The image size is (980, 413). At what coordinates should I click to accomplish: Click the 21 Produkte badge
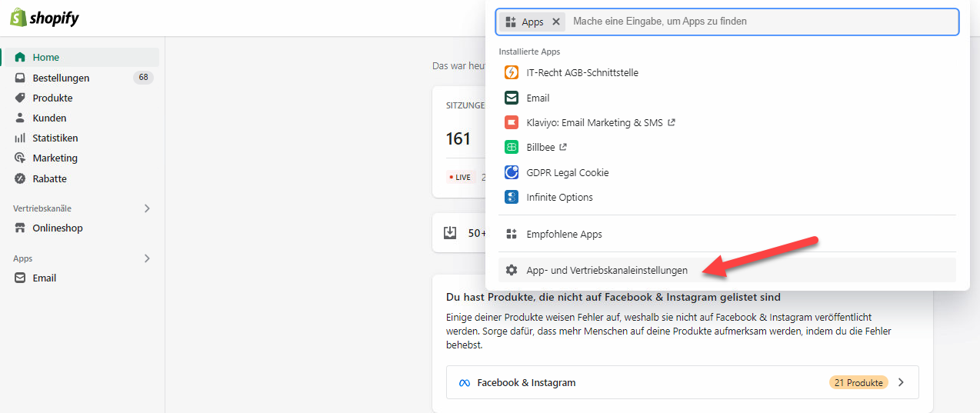pyautogui.click(x=858, y=382)
